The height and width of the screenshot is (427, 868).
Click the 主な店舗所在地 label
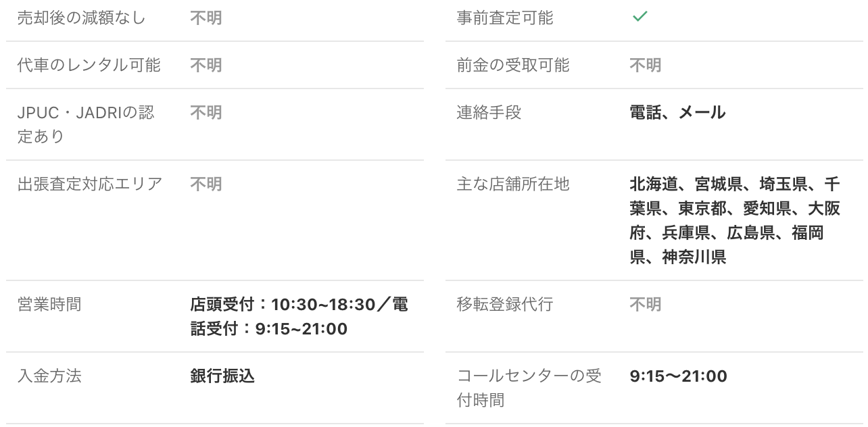(x=513, y=184)
